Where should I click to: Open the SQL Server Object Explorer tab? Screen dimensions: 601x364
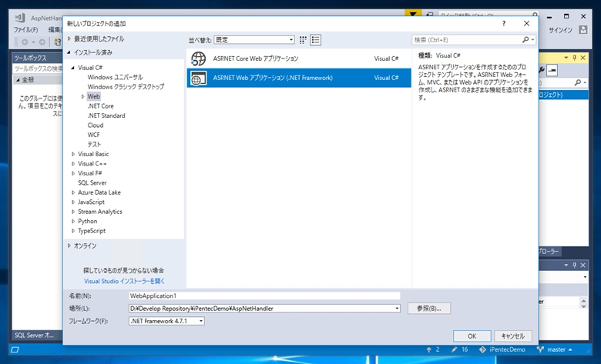pyautogui.click(x=35, y=336)
